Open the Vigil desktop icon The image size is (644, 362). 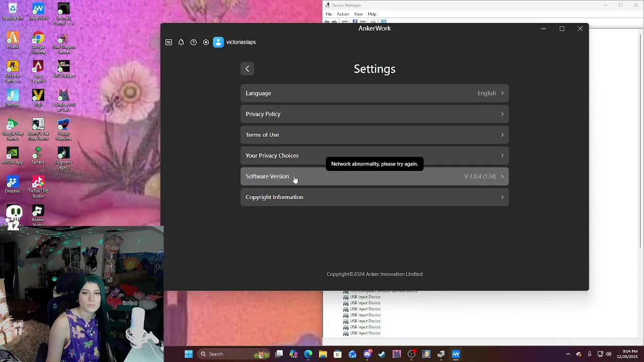click(x=38, y=99)
